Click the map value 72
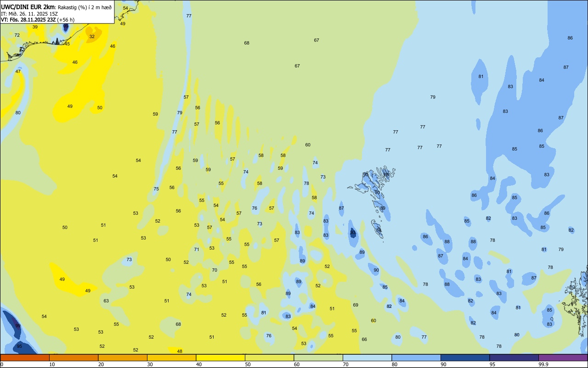 pos(17,35)
